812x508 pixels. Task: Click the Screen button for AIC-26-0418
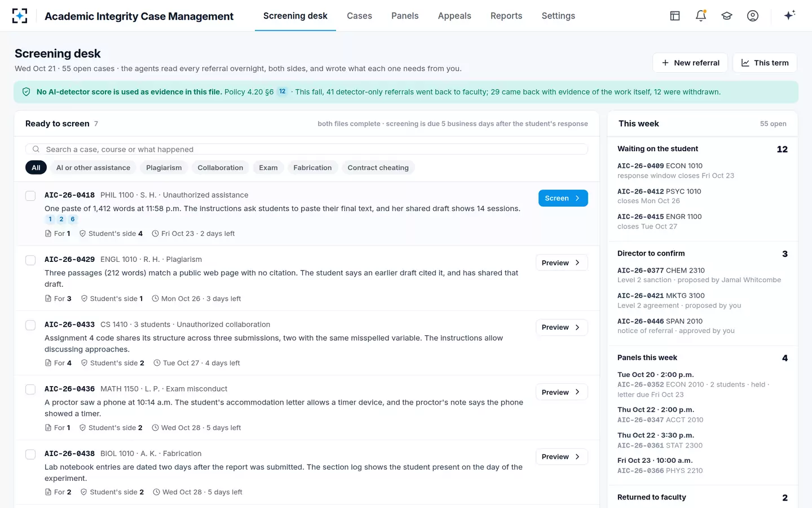(x=563, y=198)
